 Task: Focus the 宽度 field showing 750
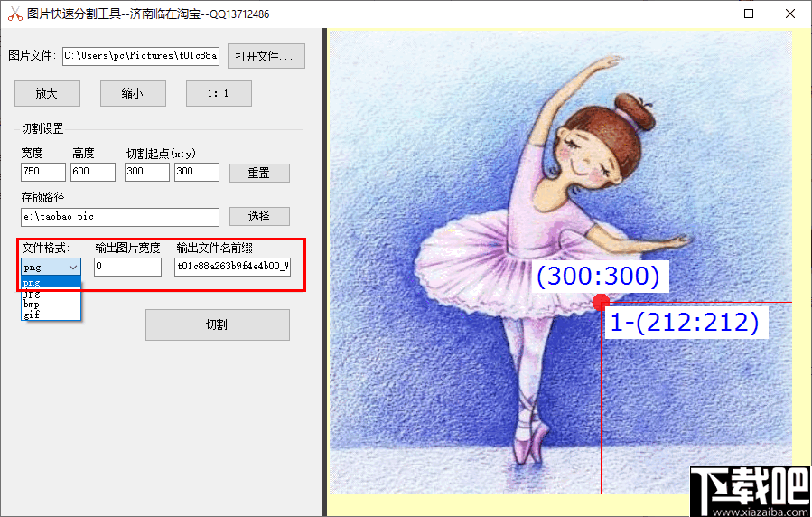pyautogui.click(x=43, y=172)
